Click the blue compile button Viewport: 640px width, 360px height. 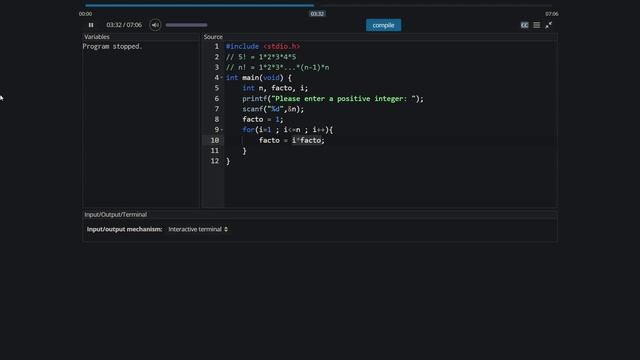[x=383, y=25]
